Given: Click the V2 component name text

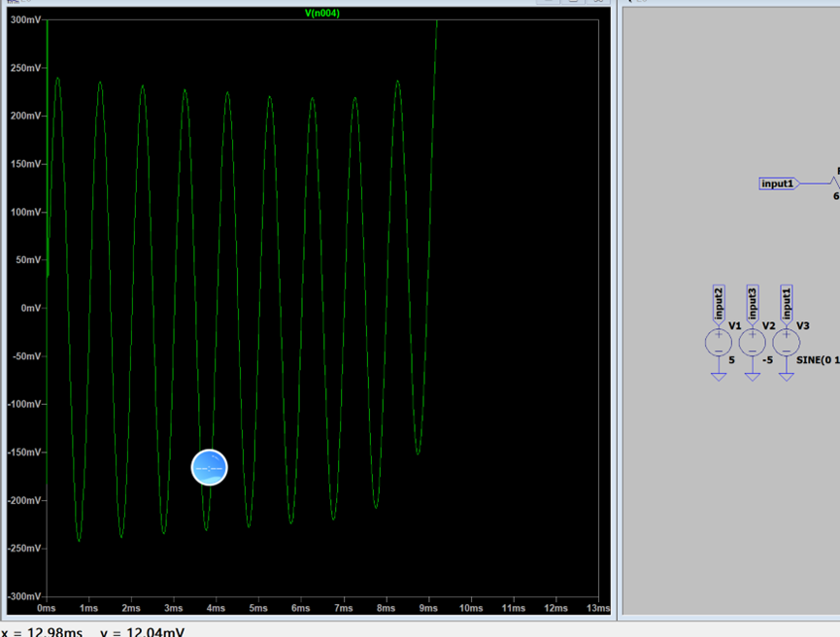Looking at the screenshot, I should (769, 325).
